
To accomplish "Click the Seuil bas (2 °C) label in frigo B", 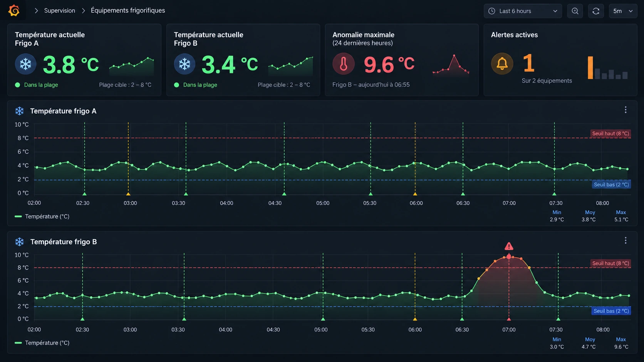I will [611, 311].
